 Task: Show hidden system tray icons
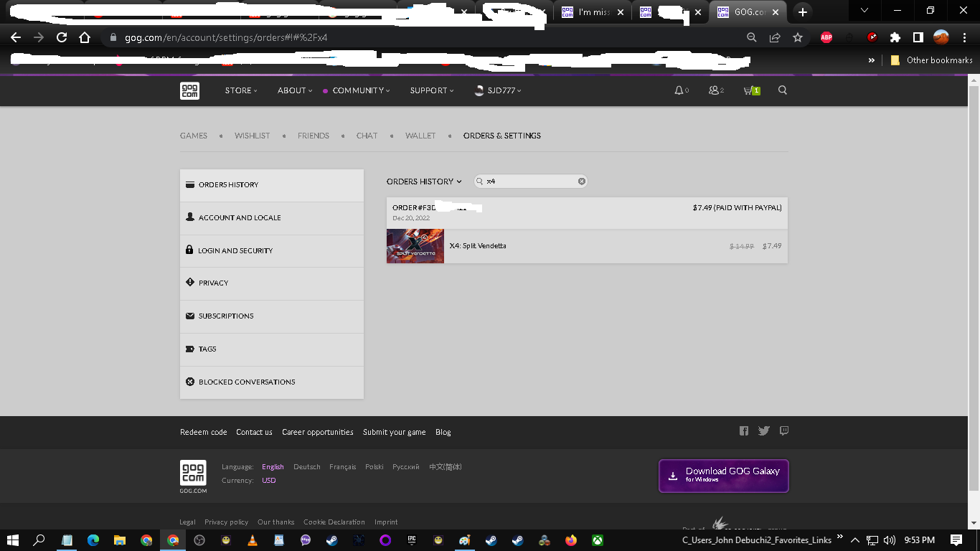tap(855, 540)
